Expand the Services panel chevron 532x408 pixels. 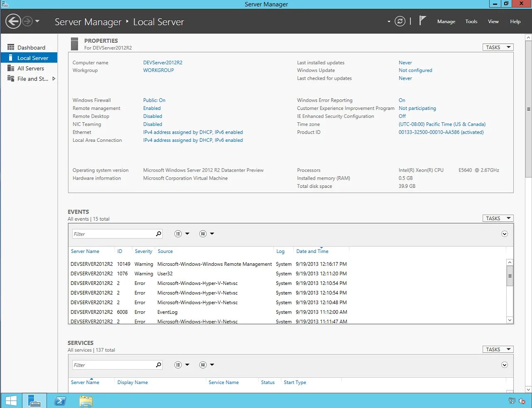pyautogui.click(x=505, y=365)
